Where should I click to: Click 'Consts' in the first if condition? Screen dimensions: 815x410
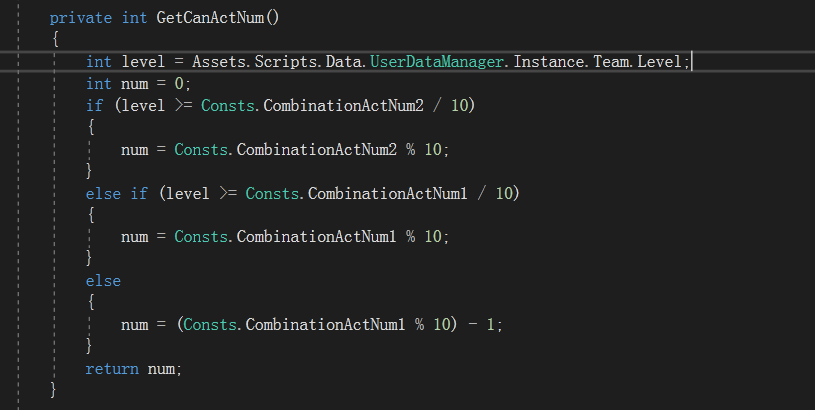coord(228,105)
